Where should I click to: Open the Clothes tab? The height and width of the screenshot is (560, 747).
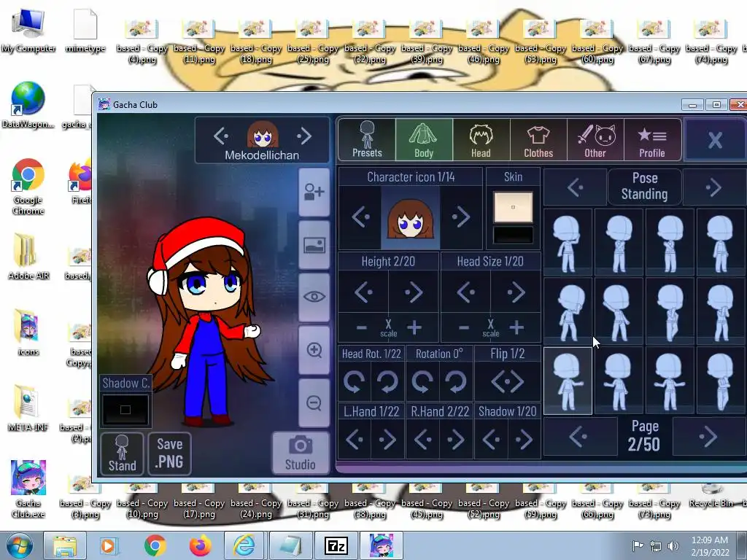(538, 139)
